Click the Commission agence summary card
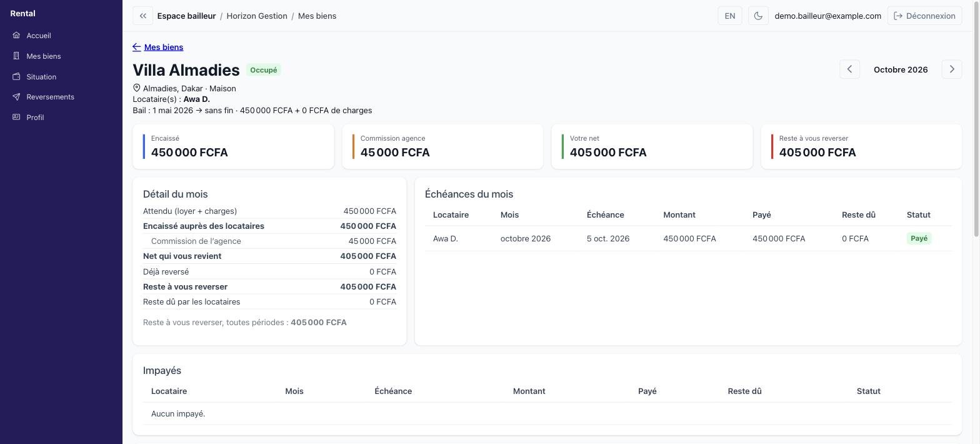 click(x=442, y=146)
